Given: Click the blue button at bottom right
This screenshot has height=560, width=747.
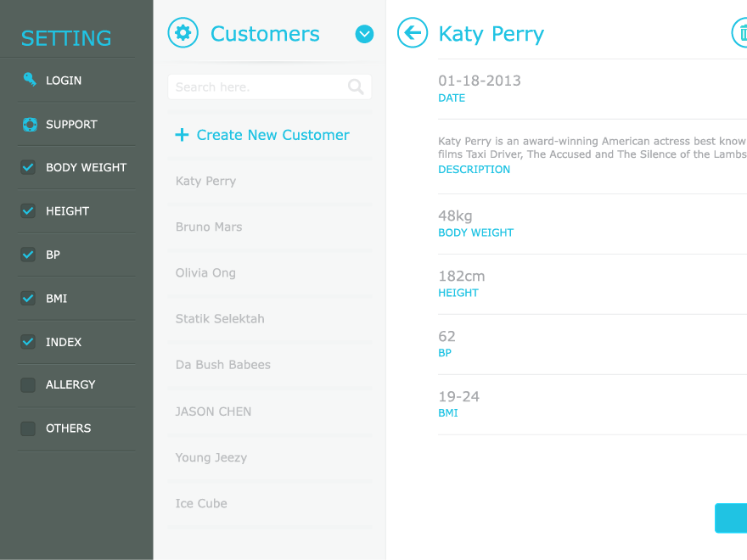Looking at the screenshot, I should [731, 518].
